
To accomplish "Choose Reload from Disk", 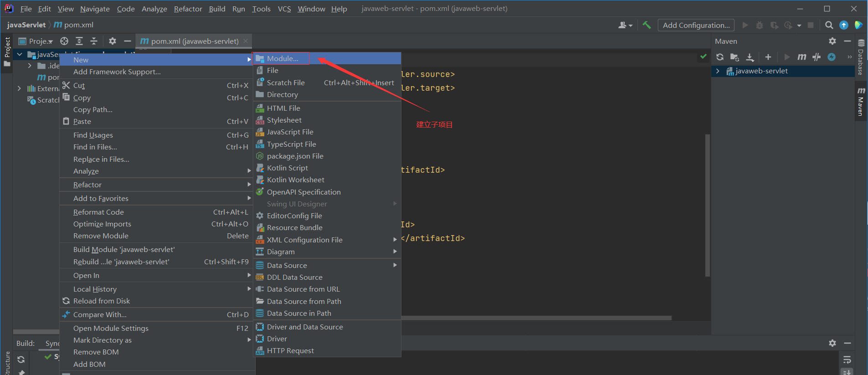I will pos(156,301).
